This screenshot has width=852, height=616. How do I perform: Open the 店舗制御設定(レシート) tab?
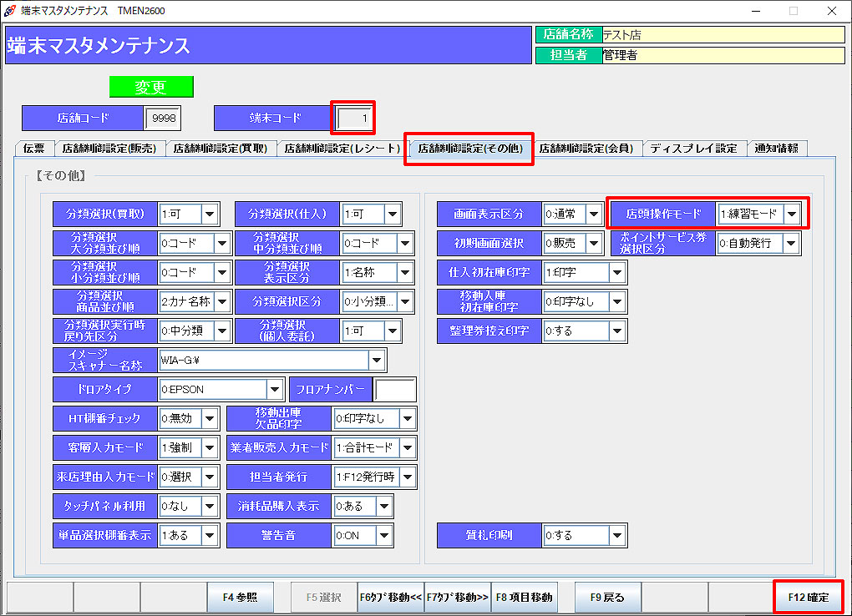341,149
